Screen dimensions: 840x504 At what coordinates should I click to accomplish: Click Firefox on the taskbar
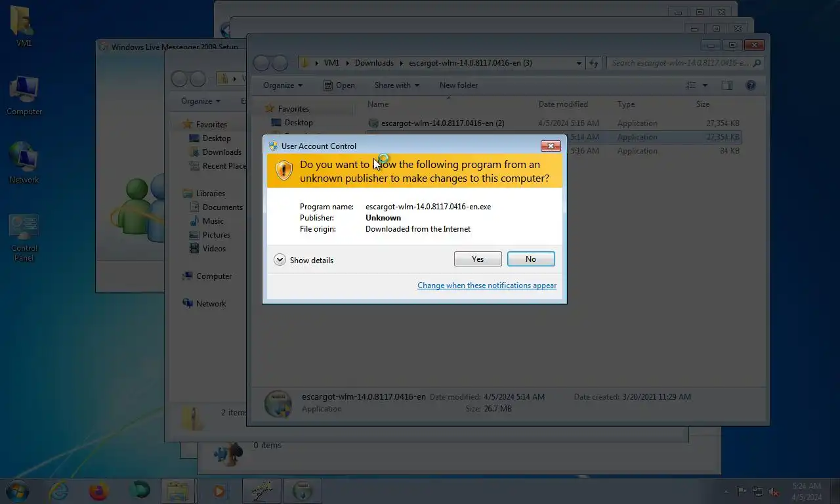[x=98, y=491]
